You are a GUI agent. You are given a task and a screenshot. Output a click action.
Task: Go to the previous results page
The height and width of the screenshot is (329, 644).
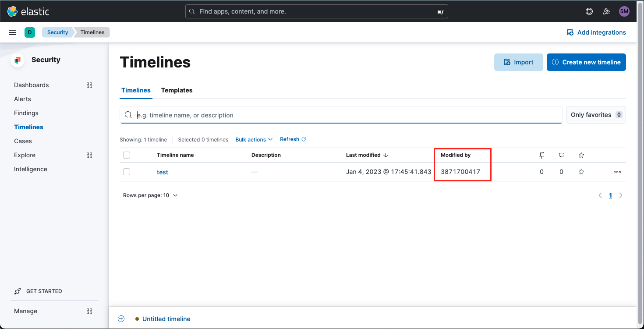click(600, 196)
